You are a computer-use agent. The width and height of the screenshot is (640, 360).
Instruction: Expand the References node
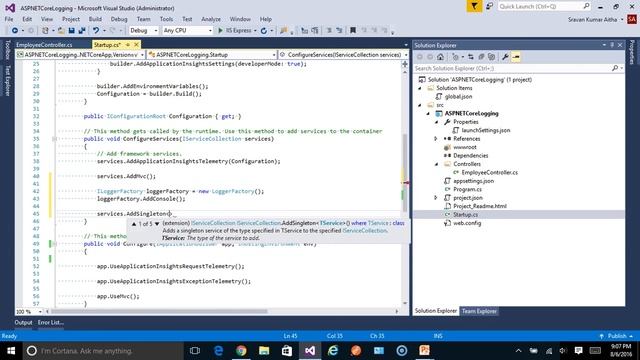(x=436, y=139)
